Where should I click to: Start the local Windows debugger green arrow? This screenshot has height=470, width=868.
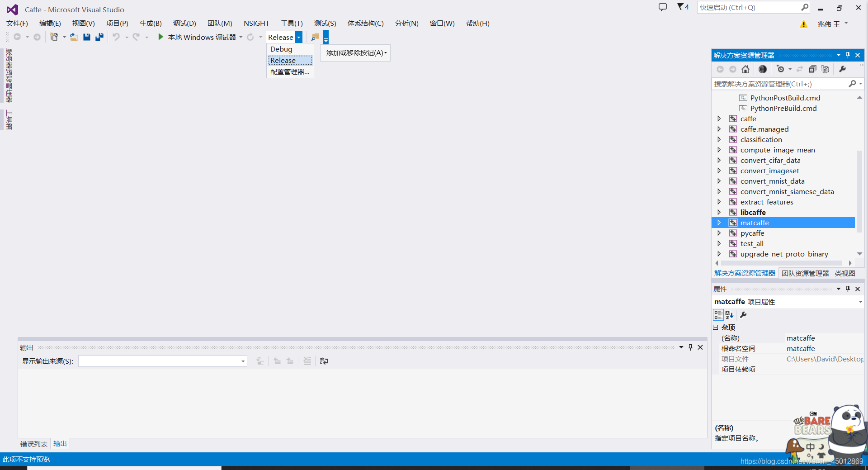[x=160, y=37]
